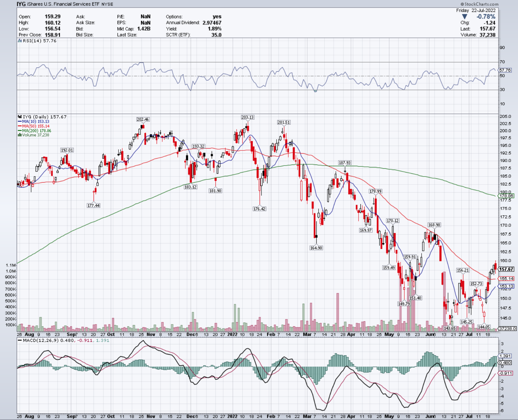
Task: Click the header Volume value 37,238
Action: pos(487,35)
